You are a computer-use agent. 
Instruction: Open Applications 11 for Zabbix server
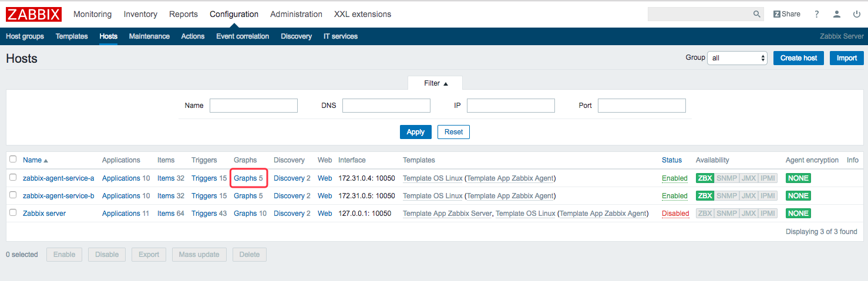126,214
